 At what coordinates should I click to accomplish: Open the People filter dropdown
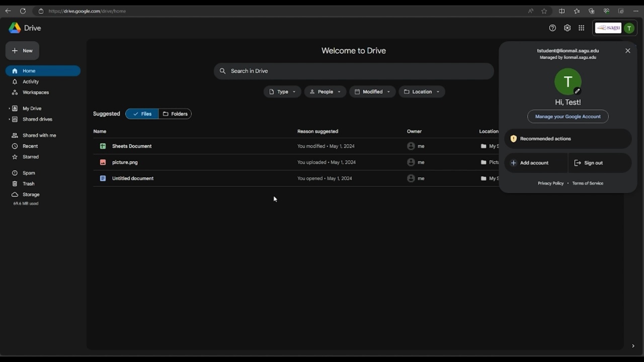[x=325, y=92]
